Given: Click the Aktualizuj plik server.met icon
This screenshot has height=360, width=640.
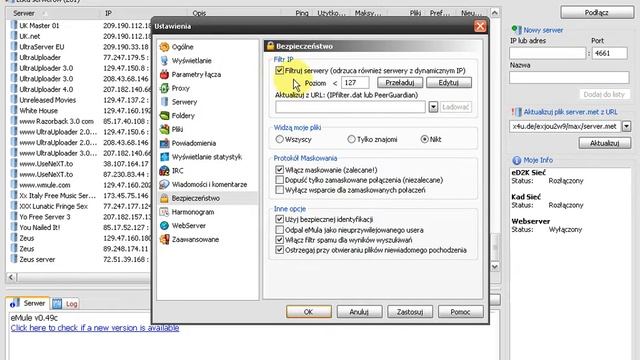Looking at the screenshot, I should coord(517,112).
